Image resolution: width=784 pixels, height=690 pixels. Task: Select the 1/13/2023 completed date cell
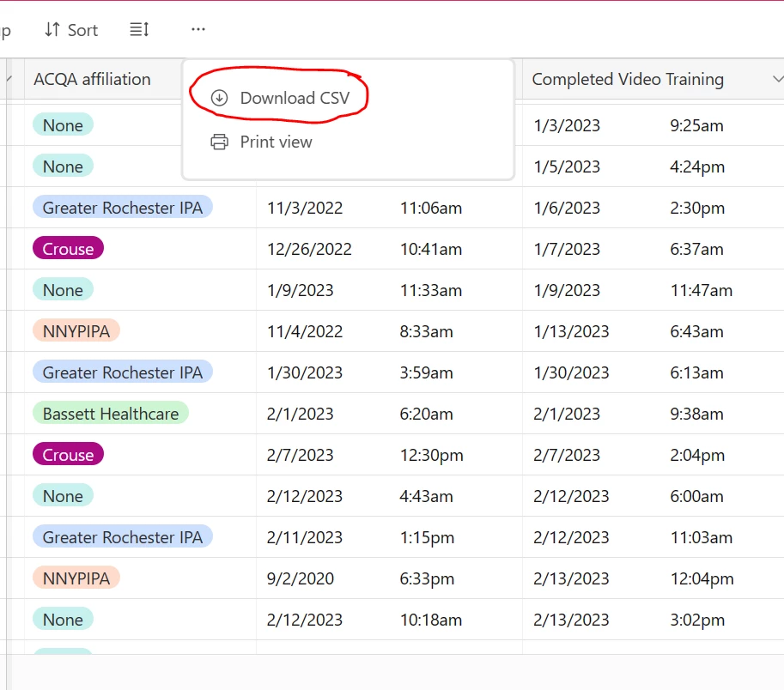click(571, 331)
